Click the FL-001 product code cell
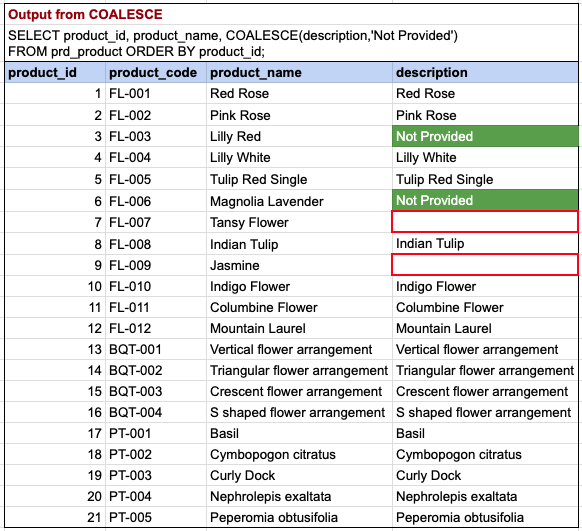 [x=156, y=94]
